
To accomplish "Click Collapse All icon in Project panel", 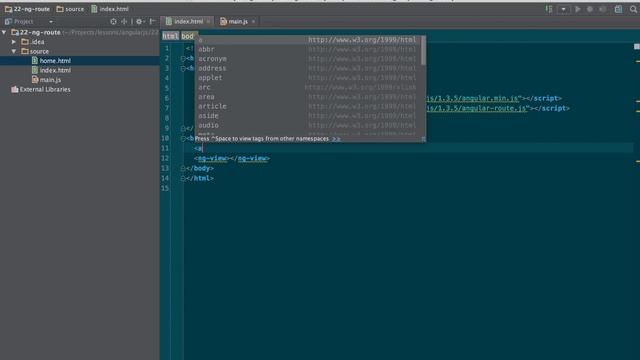I will [x=124, y=22].
